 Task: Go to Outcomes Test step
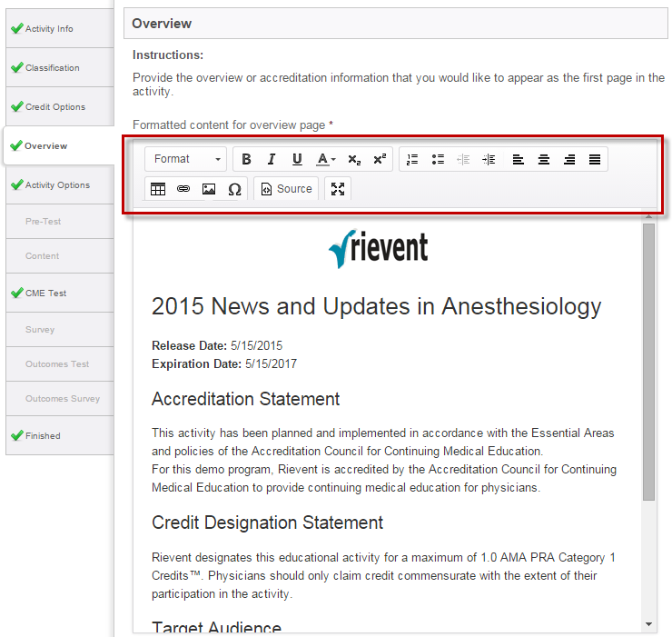coord(60,364)
